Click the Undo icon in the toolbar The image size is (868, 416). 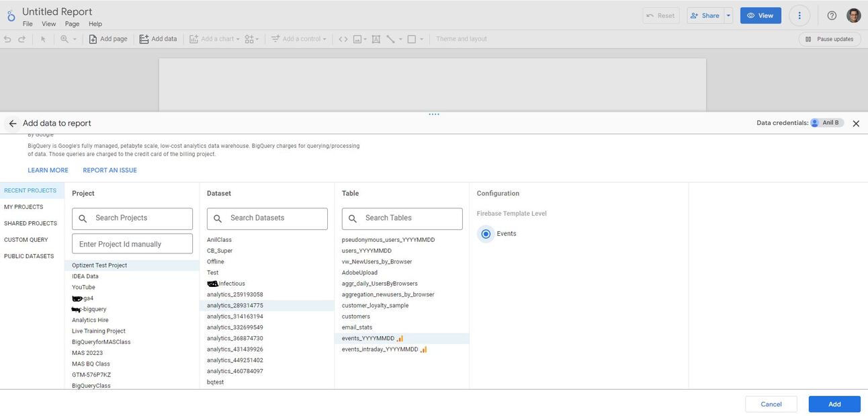coord(7,38)
